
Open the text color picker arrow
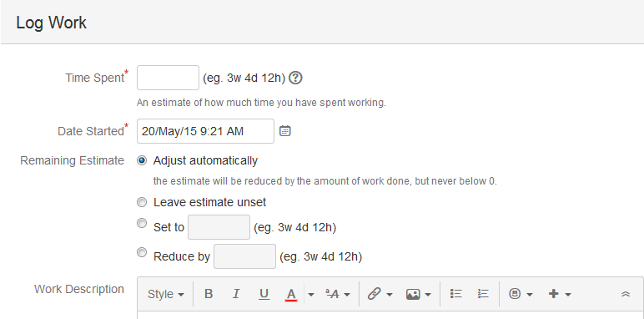coord(311,294)
